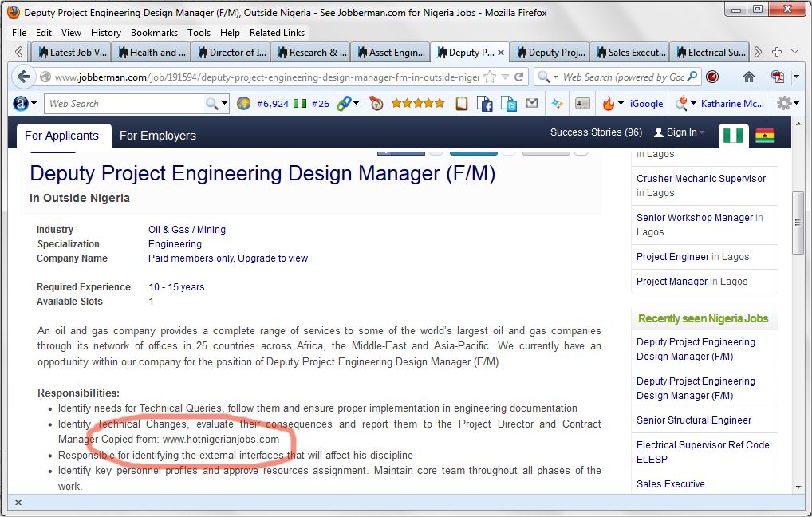
Task: Switch to the Asset Engin... tab
Action: pyautogui.click(x=390, y=53)
